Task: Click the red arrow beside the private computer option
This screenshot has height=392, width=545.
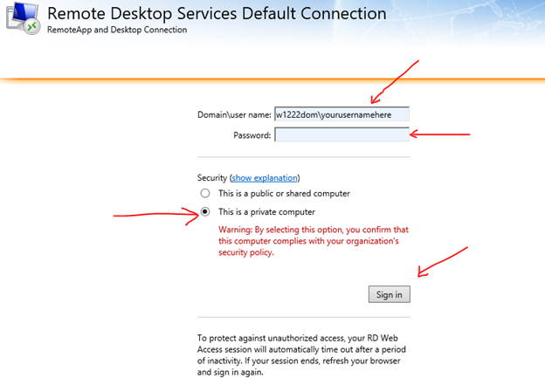Action: 153,214
